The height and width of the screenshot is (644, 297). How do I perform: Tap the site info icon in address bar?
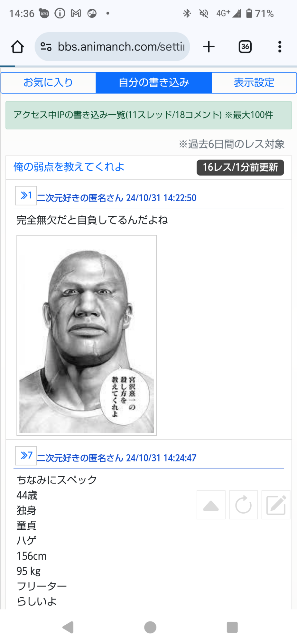point(46,47)
